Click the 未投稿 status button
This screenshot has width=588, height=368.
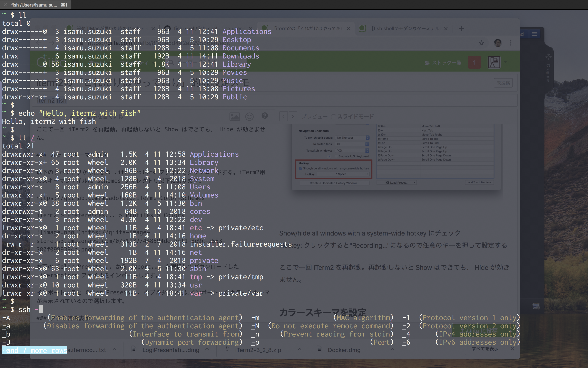point(503,83)
